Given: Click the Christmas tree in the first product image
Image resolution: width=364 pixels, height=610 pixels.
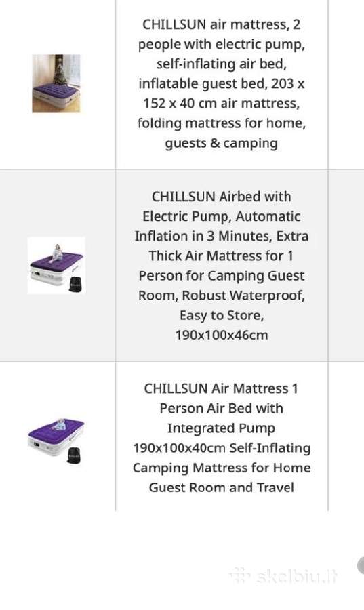Looking at the screenshot, I should click(60, 70).
